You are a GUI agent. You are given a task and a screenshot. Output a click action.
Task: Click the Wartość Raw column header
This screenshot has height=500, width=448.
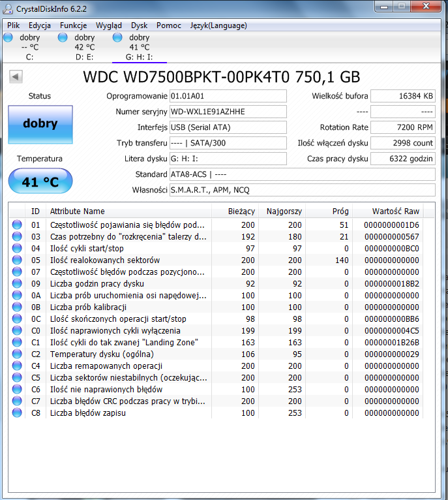[x=388, y=211]
